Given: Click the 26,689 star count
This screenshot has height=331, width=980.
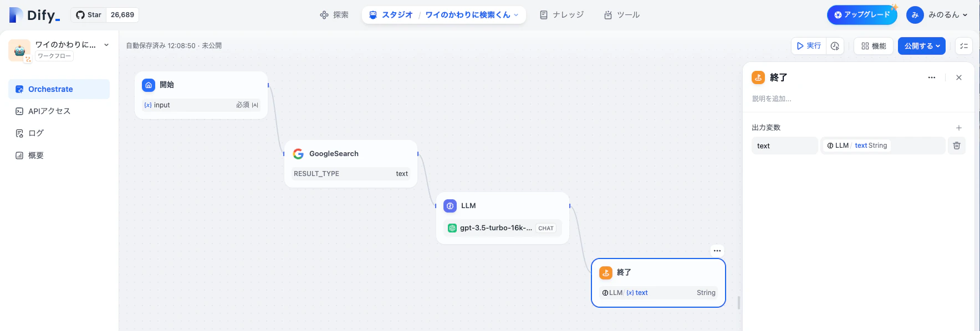Looking at the screenshot, I should [122, 15].
